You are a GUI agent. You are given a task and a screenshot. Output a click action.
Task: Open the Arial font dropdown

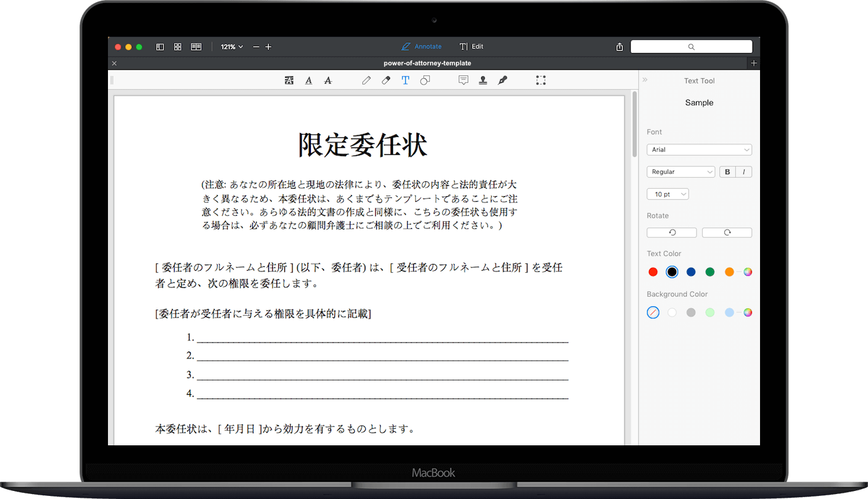[x=699, y=150]
